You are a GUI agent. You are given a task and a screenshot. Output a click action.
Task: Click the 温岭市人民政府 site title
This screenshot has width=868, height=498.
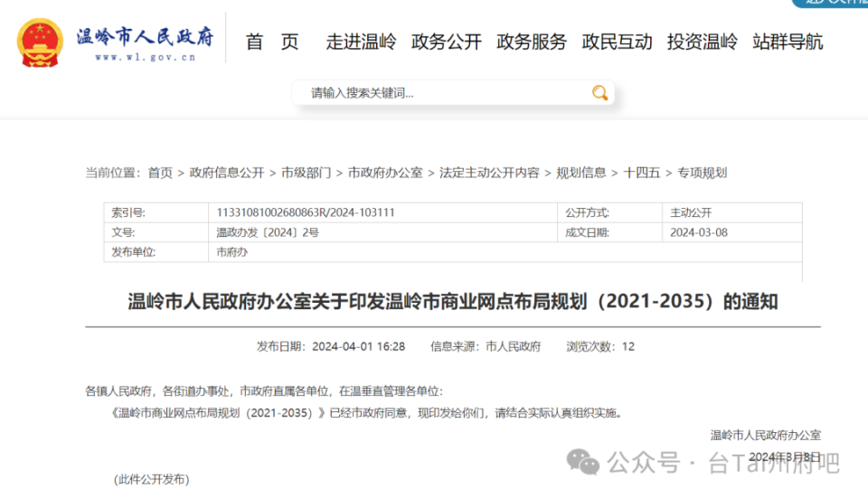145,36
